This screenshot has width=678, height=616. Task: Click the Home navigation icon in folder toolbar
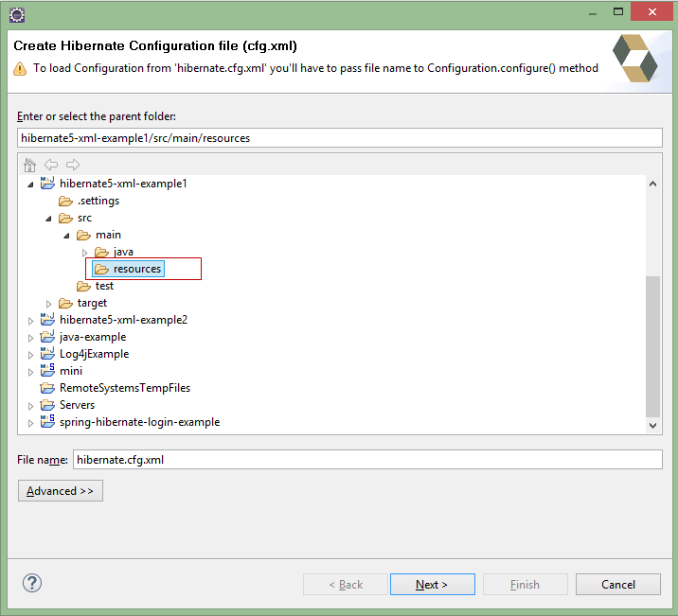tap(30, 165)
